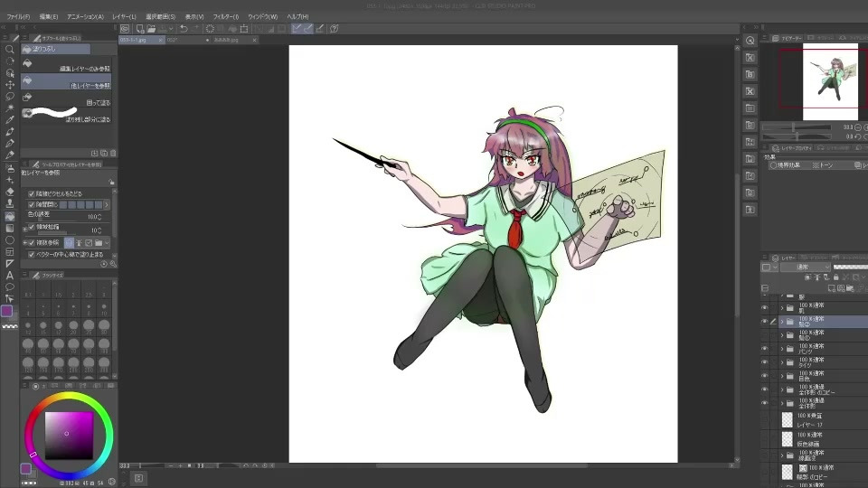The height and width of the screenshot is (488, 868).
Task: Select the レイヤー 17 layer thumbnail
Action: (788, 420)
